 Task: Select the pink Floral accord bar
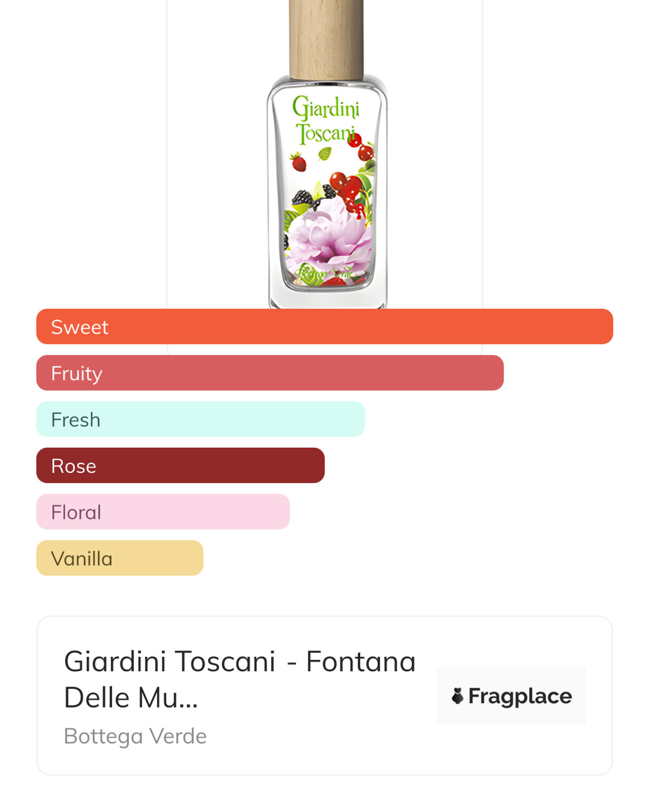coord(163,512)
